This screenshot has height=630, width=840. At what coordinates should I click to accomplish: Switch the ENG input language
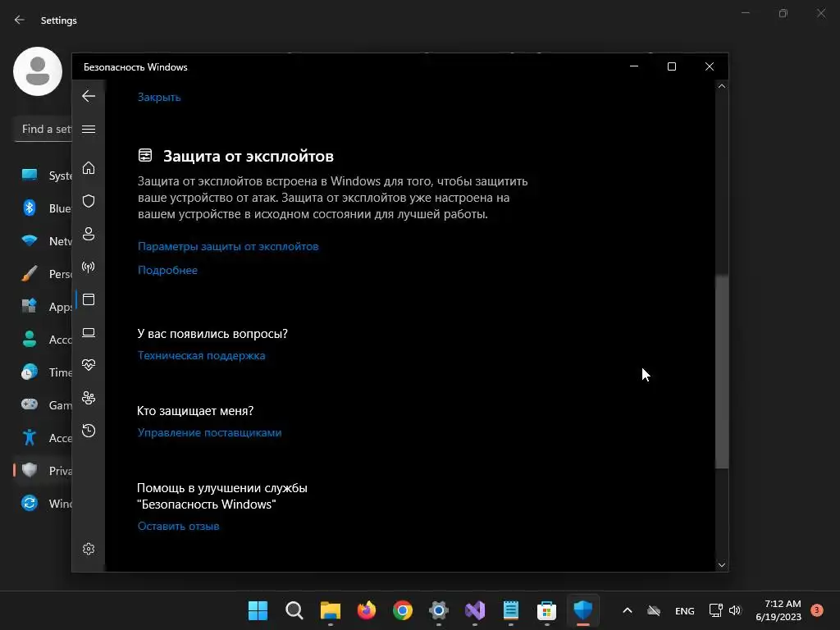pyautogui.click(x=685, y=610)
